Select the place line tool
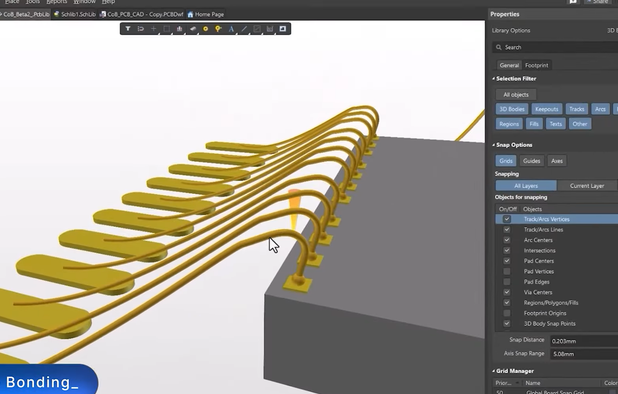This screenshot has width=618, height=394. pyautogui.click(x=244, y=29)
